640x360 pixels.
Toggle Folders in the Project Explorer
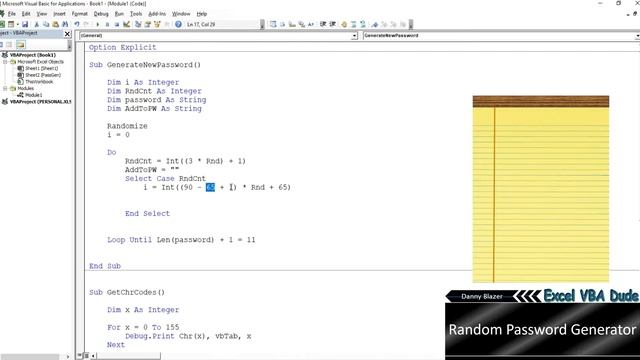point(20,44)
